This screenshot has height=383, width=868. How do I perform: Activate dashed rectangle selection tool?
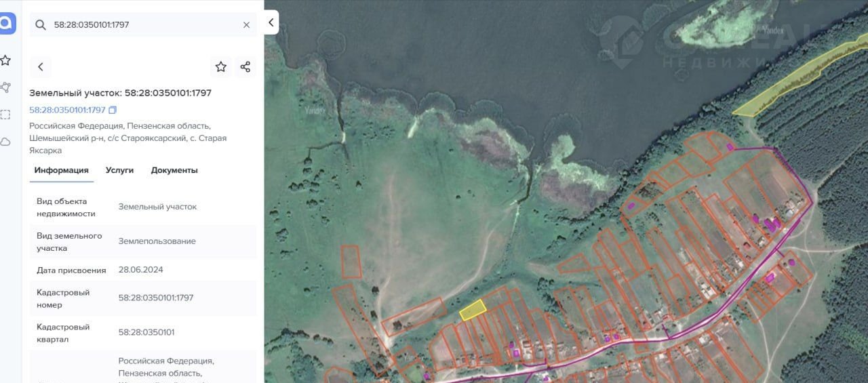click(x=5, y=115)
